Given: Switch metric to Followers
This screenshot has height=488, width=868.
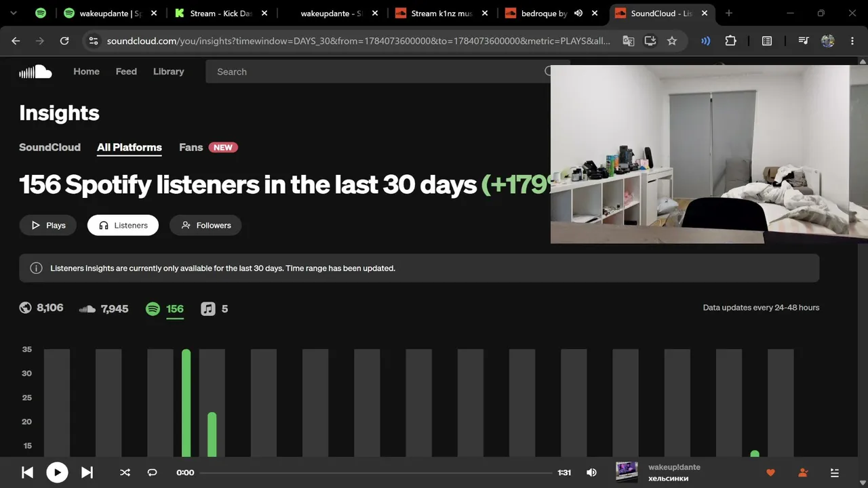Looking at the screenshot, I should click(205, 226).
